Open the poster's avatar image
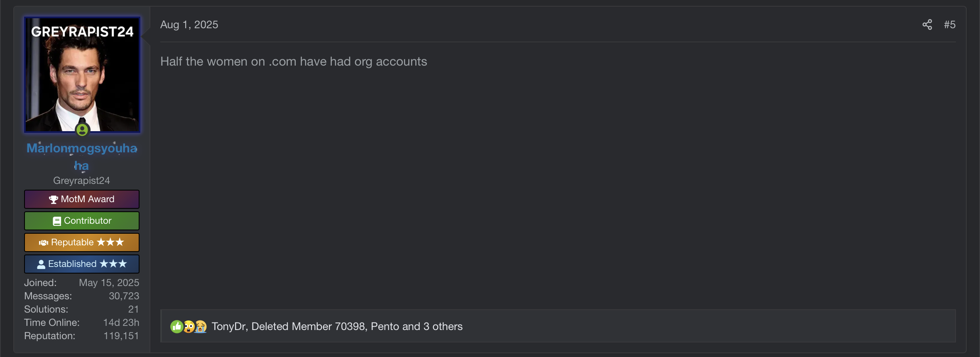The image size is (980, 357). tap(82, 75)
